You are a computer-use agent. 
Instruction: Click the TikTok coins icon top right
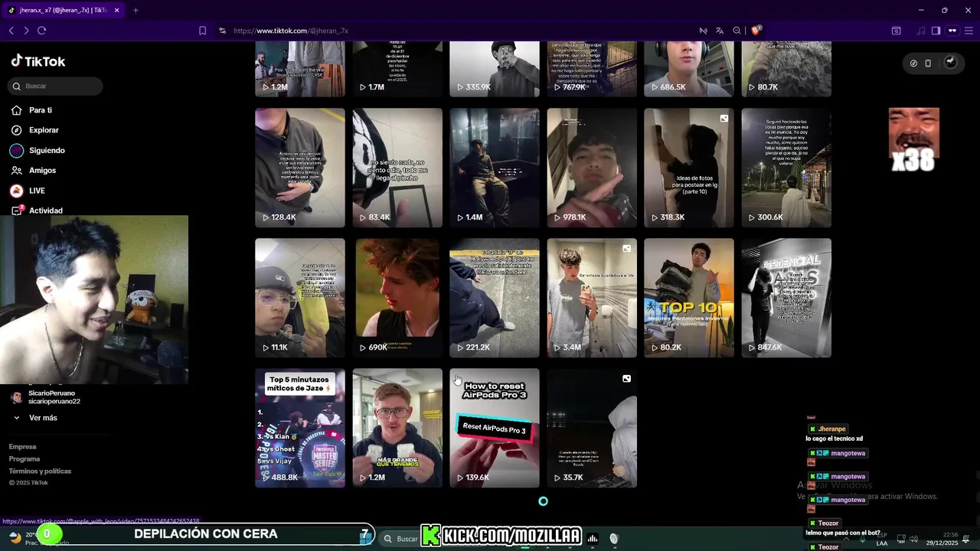(913, 63)
